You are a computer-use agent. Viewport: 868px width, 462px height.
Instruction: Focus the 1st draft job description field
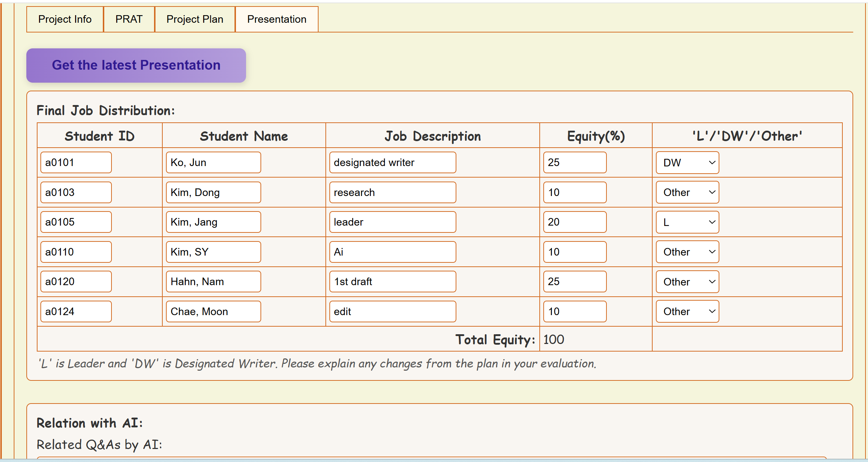[393, 282]
